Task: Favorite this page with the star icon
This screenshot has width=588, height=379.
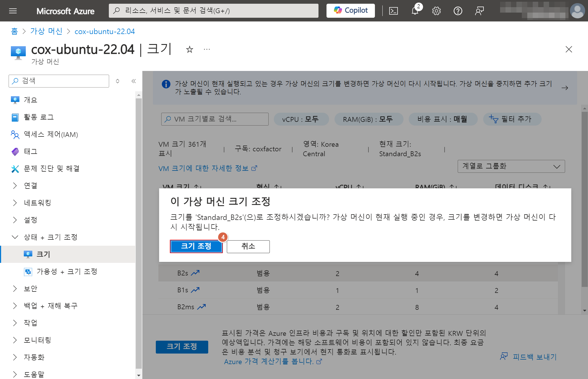Action: (x=189, y=49)
